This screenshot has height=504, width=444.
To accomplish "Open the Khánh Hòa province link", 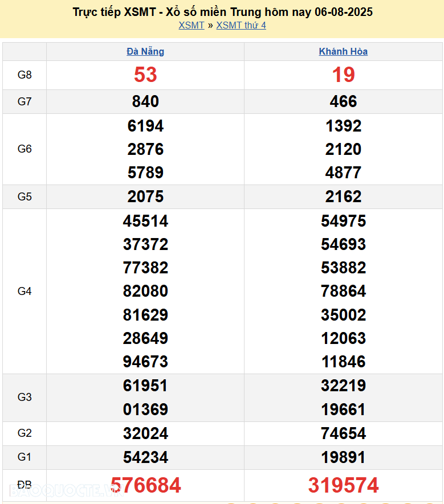I will tap(343, 51).
